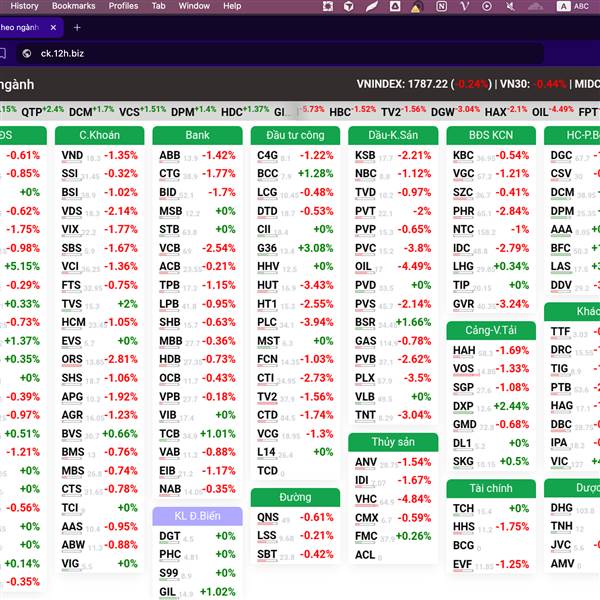Open the HHS stock ticker
Viewport: 600px width, 600px height.
click(464, 527)
